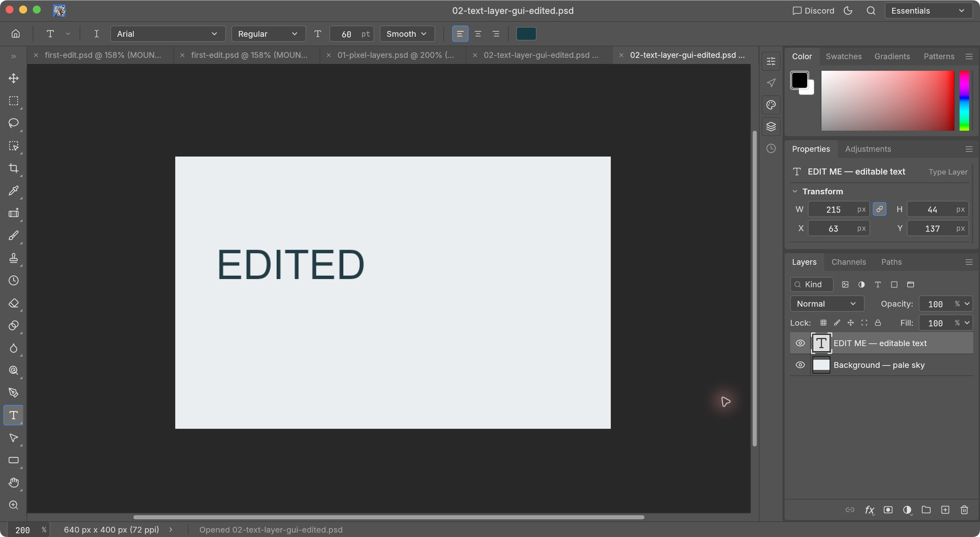
Task: Create new group folder icon
Action: tap(926, 510)
